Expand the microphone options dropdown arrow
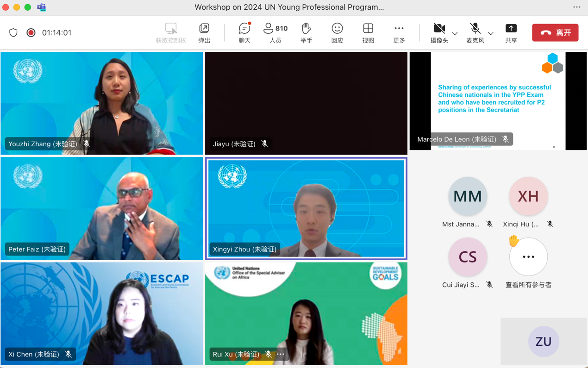Screen dimensions: 588x368 491,33
